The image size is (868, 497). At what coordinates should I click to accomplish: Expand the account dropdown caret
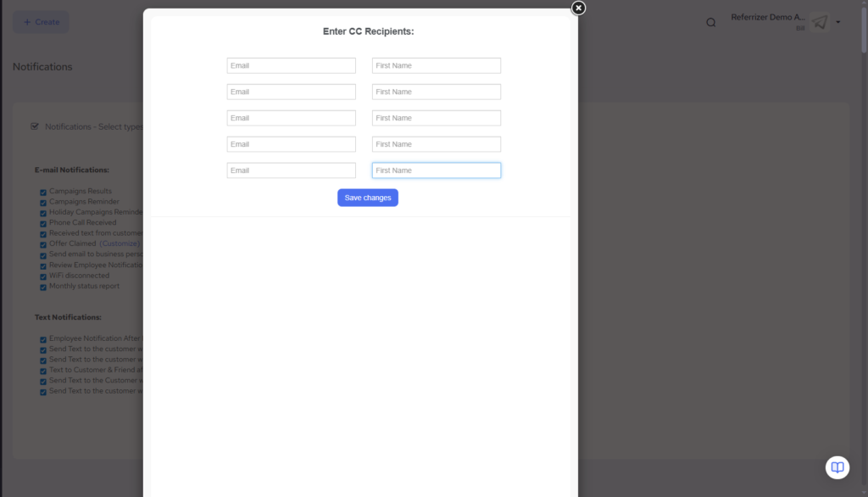(x=838, y=22)
